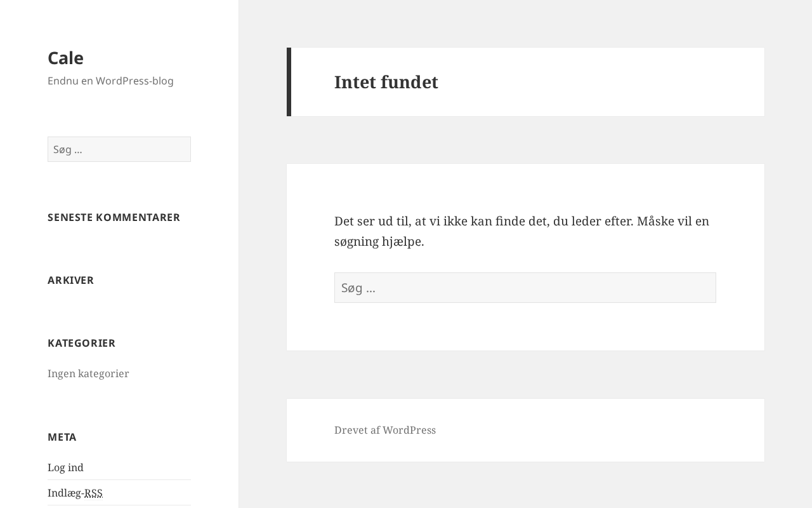
Task: Click the 'søgning hjælpe.' text line
Action: 379,241
